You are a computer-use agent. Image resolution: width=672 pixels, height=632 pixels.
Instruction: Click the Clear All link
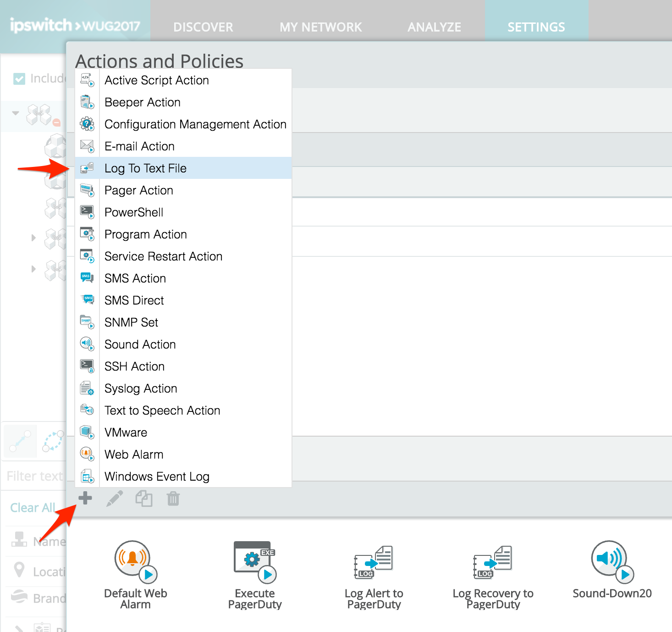point(32,508)
